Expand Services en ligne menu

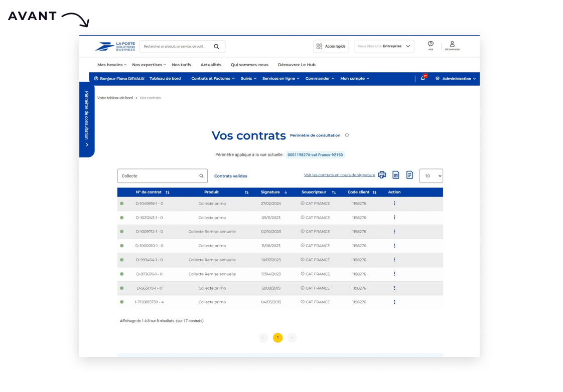tap(281, 79)
